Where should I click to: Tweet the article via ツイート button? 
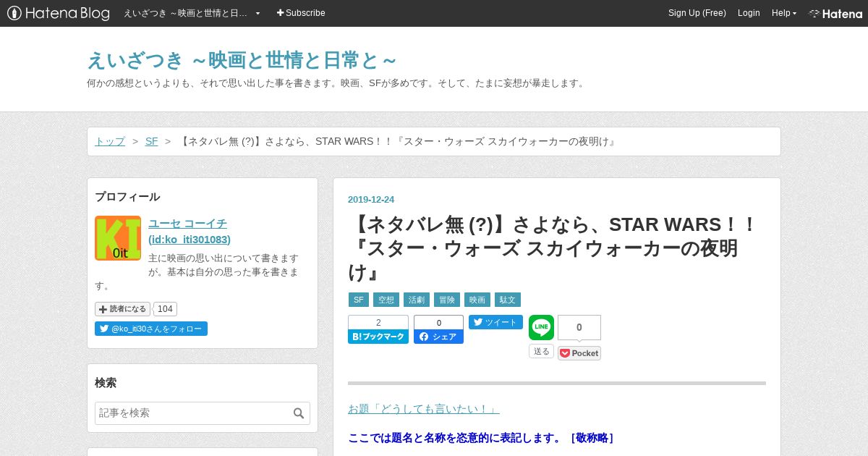point(495,322)
